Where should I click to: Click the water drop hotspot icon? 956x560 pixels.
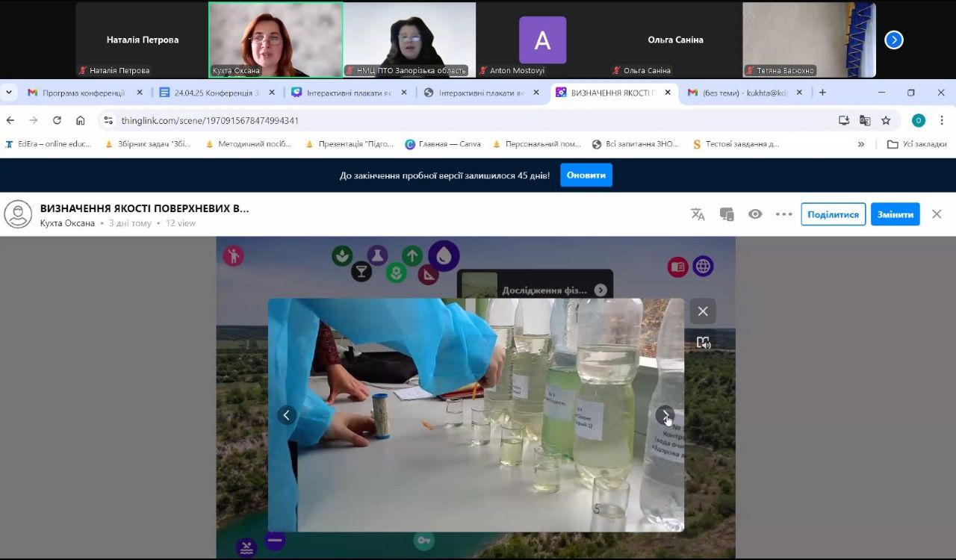click(x=444, y=256)
